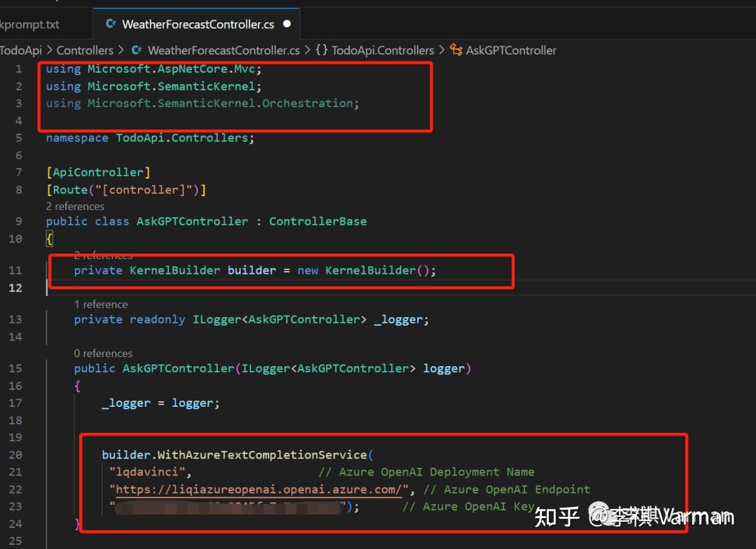Click 'ILogger<AskGPTController>' on line 13
This screenshot has height=549, width=756.
point(279,319)
